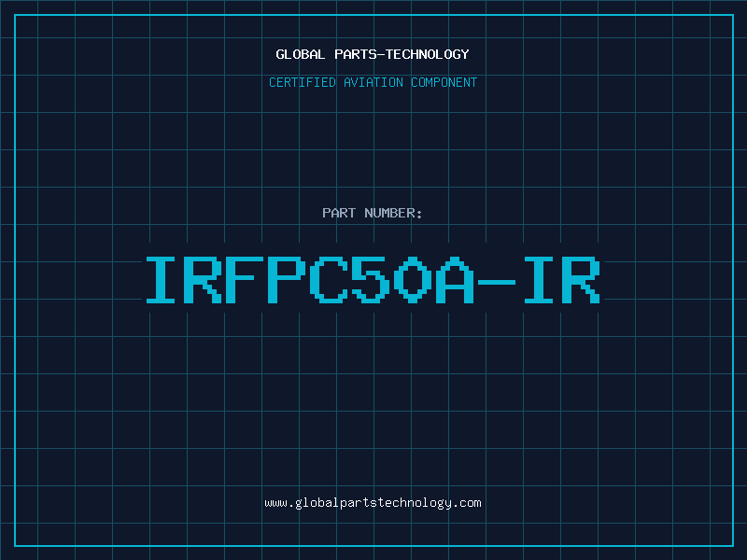
Task: Select the word CERTIFIED in the subtitle
Action: (302, 82)
